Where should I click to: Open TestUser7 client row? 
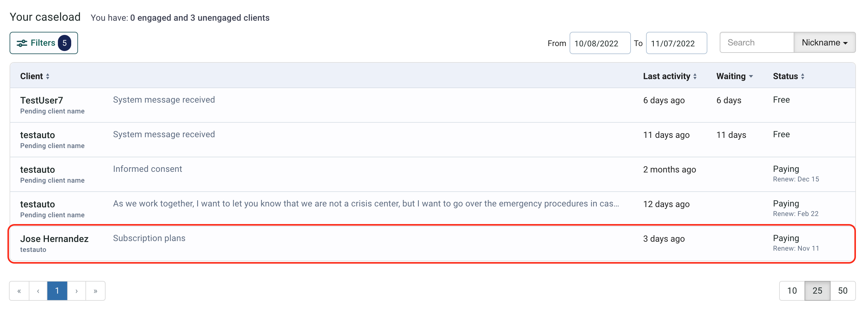432,105
